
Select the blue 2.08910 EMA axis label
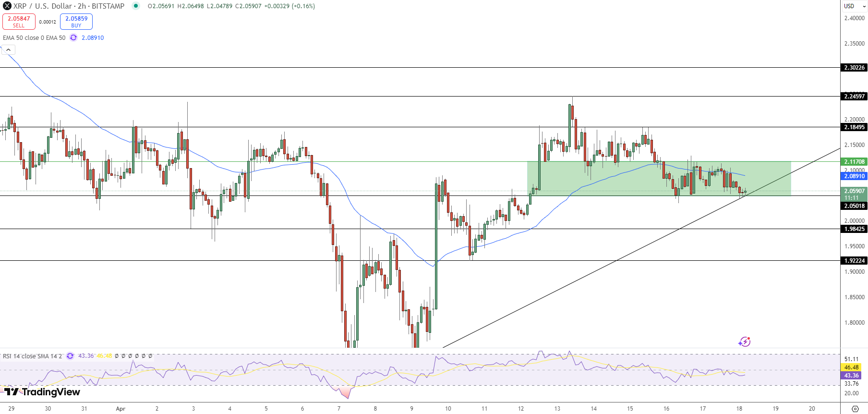tap(854, 176)
